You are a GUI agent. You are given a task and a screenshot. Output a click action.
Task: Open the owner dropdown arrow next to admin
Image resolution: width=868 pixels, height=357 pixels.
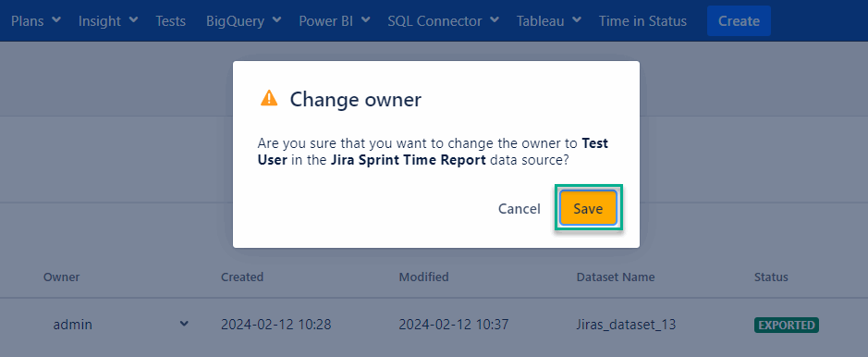pyautogui.click(x=184, y=324)
